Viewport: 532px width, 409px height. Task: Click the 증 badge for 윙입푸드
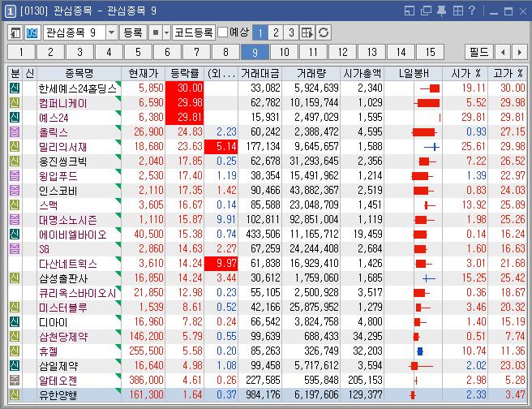15,176
